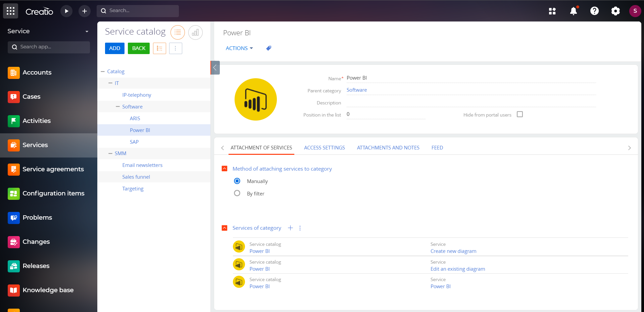Open the user profile avatar

point(635,11)
